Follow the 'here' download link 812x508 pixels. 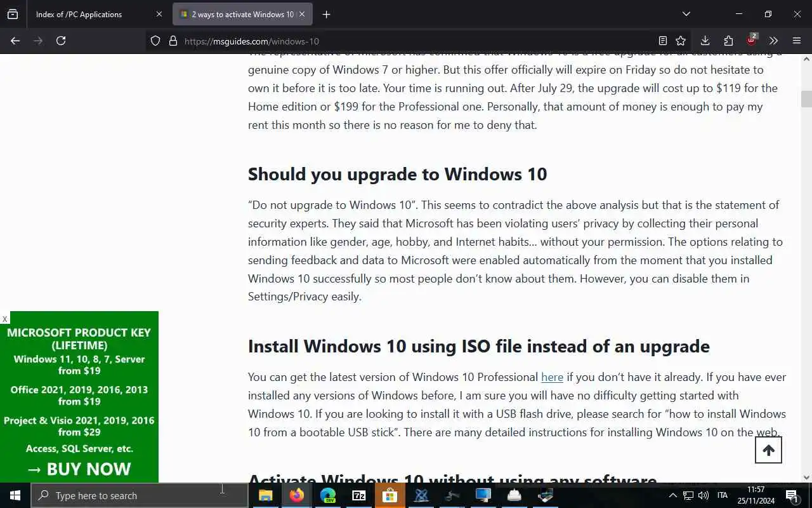click(552, 377)
